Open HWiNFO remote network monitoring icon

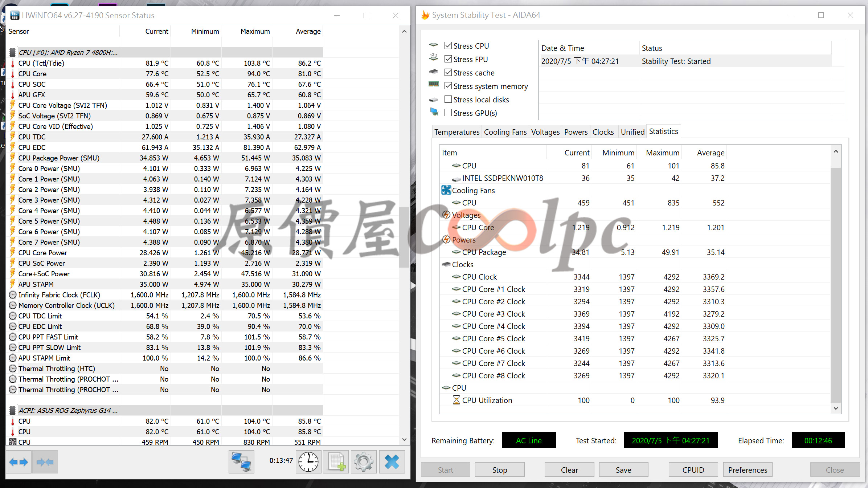tap(241, 462)
